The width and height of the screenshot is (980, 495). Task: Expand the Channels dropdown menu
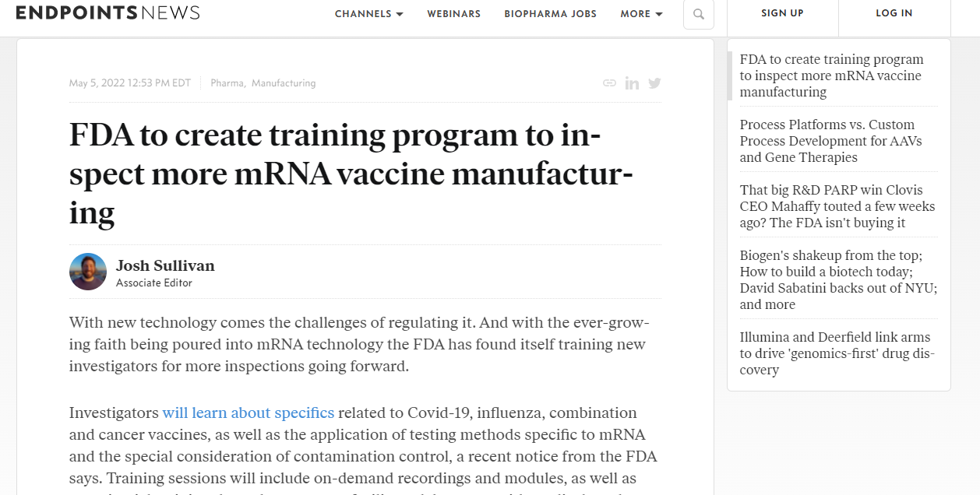(x=368, y=14)
